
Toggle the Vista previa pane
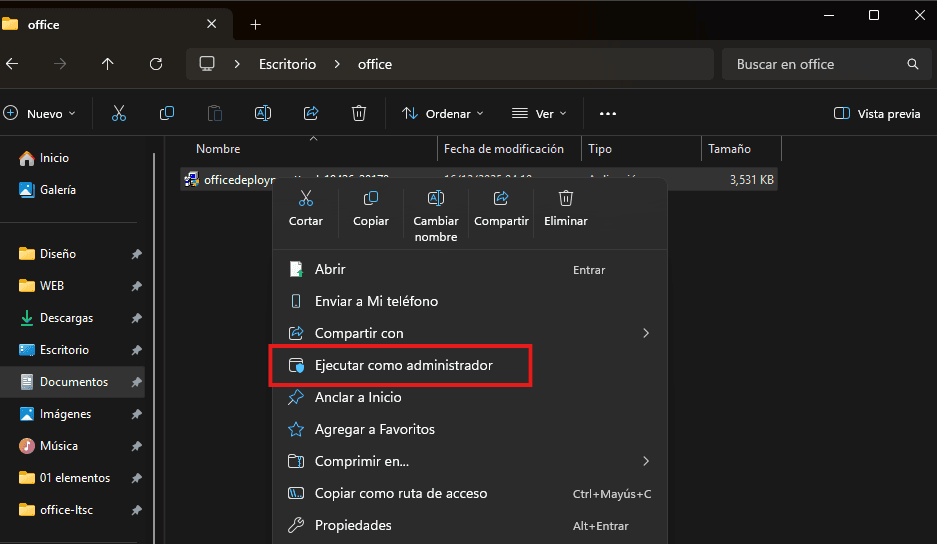click(x=877, y=114)
